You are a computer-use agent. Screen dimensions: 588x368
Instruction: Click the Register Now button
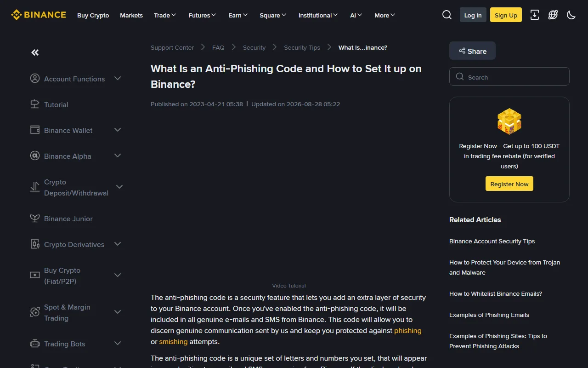[x=509, y=184]
